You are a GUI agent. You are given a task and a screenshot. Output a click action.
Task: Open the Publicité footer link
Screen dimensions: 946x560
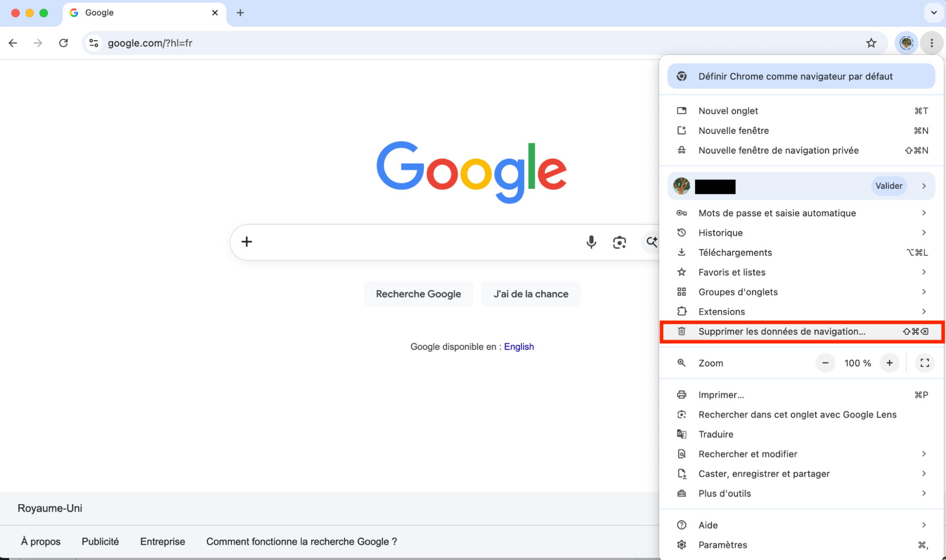(100, 542)
